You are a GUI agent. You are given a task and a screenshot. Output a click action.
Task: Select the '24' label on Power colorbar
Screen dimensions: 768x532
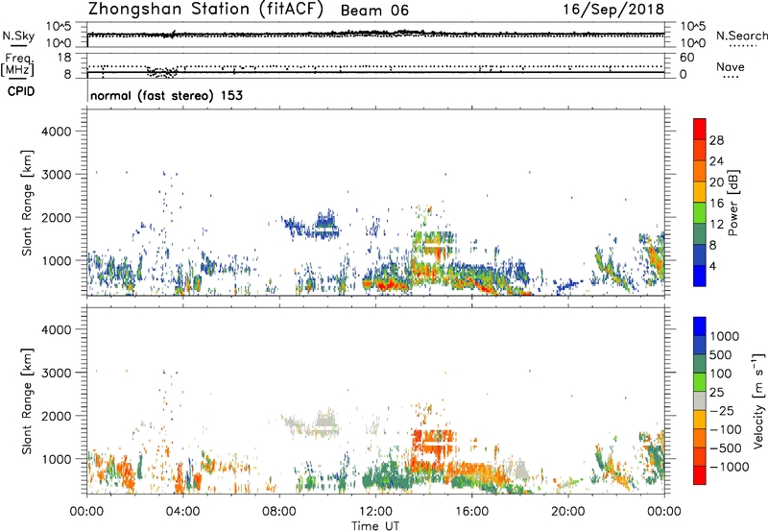pyautogui.click(x=716, y=161)
